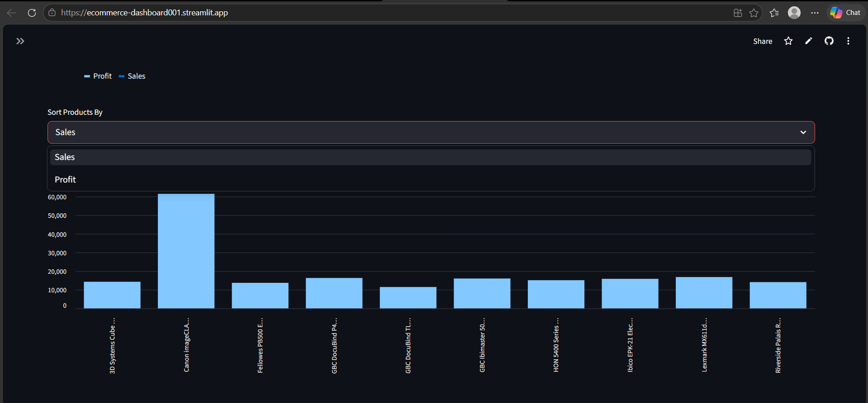
Task: Click the Ibico EPK-21 bar
Action: coord(630,294)
